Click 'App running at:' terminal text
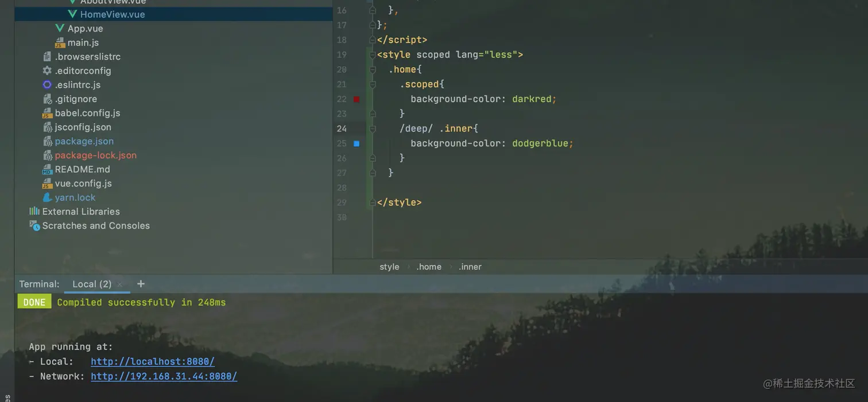This screenshot has width=868, height=402. pyautogui.click(x=71, y=347)
